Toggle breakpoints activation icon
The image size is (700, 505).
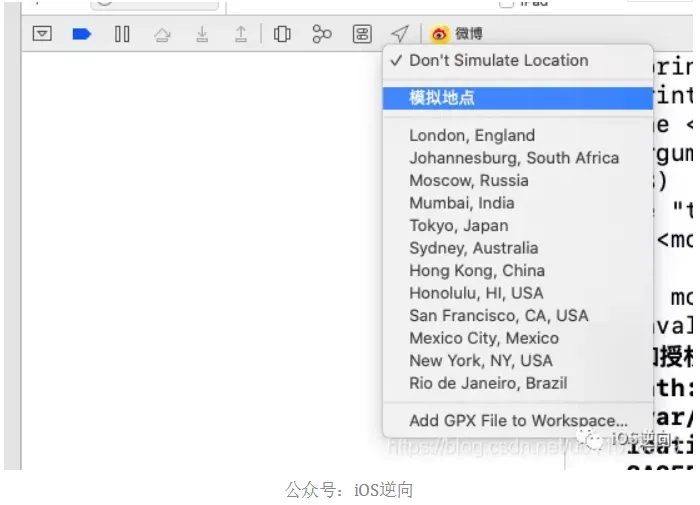[x=82, y=34]
